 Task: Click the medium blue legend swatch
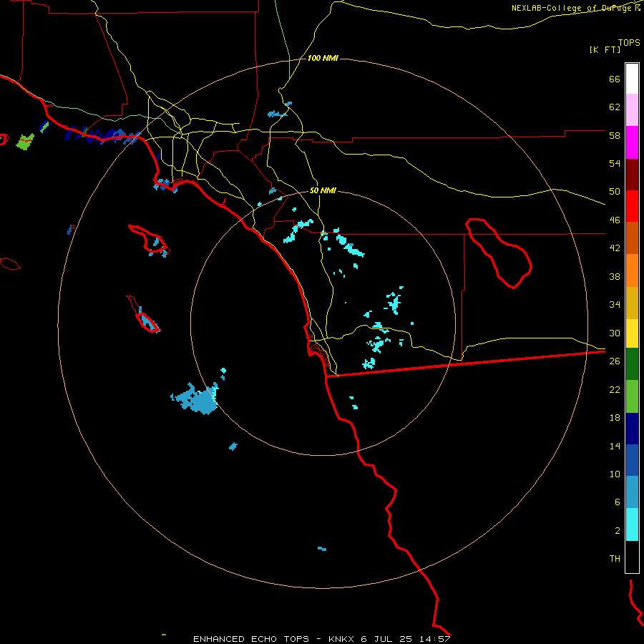click(632, 460)
